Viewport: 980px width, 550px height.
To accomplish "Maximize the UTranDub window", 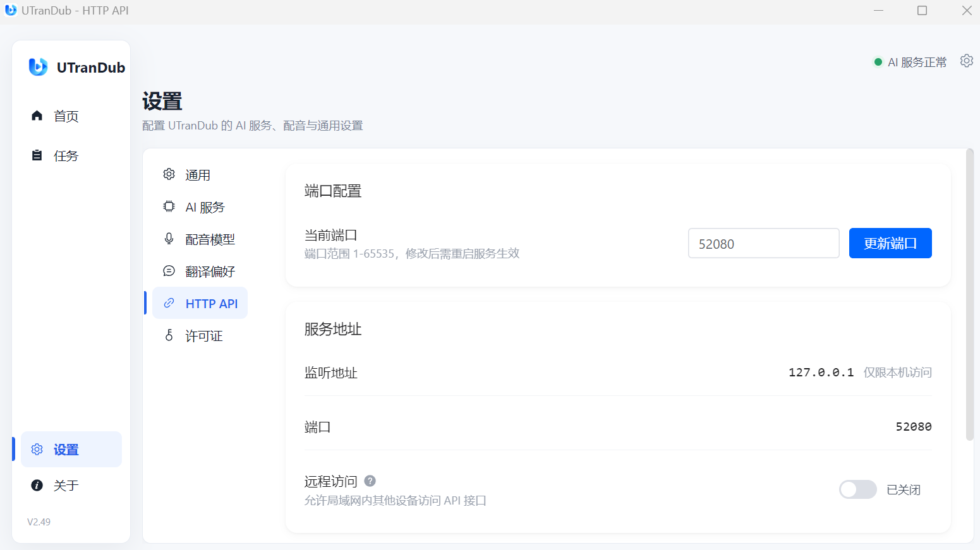I will point(922,11).
